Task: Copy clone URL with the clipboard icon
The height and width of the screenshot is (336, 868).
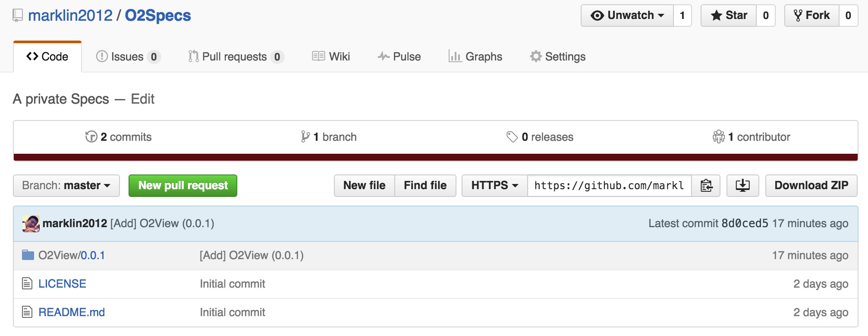Action: click(x=706, y=186)
